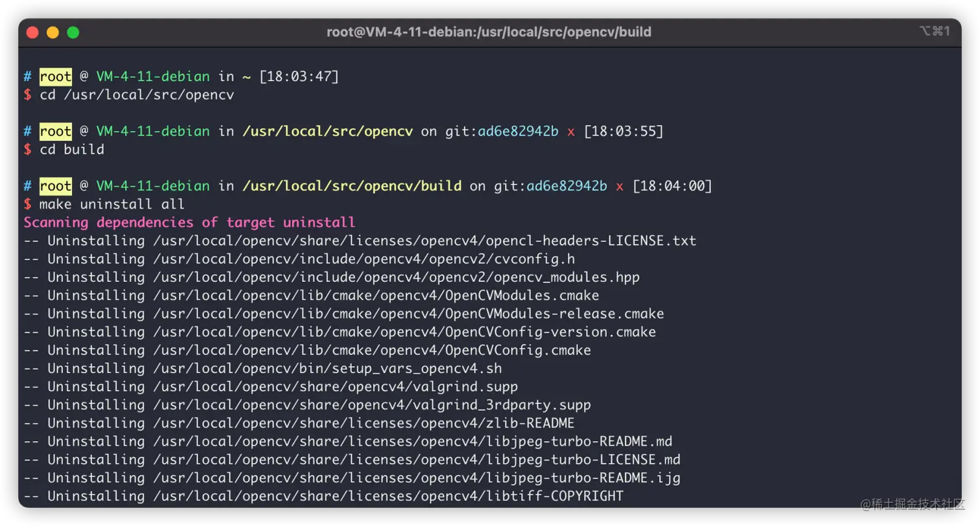Click the 'make uninstall all' command
980x526 pixels.
112,204
